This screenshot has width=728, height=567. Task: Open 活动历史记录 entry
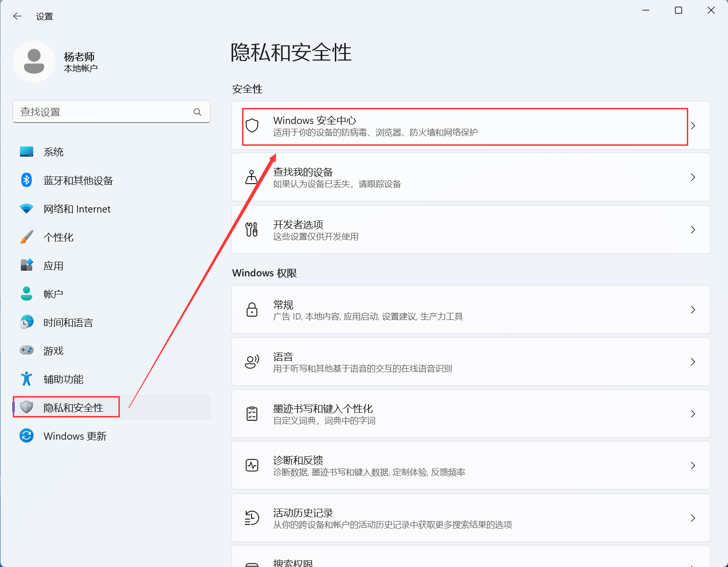[471, 518]
